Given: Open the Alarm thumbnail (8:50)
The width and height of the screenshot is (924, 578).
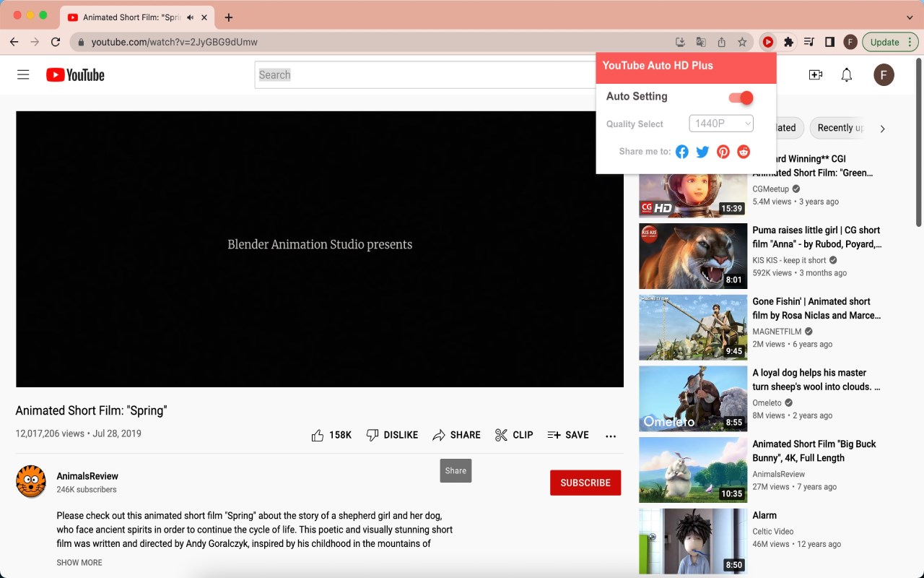Looking at the screenshot, I should (693, 541).
